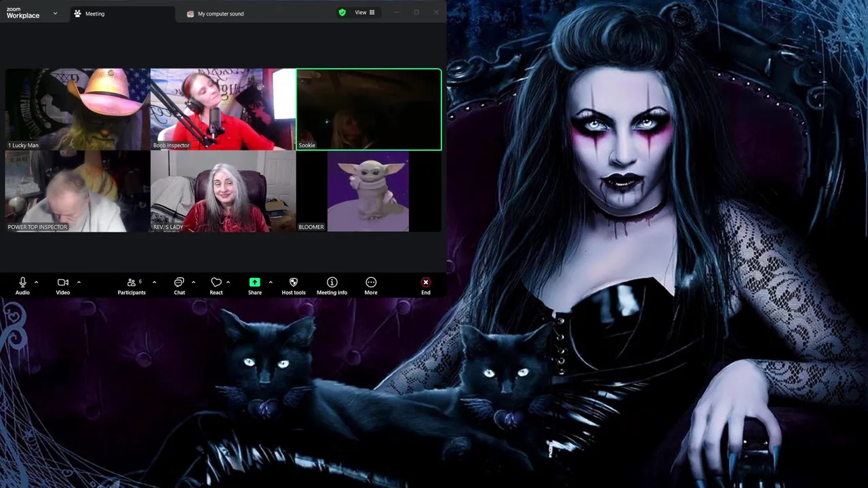Switch to the Meeting tab
This screenshot has height=488, width=868.
point(122,14)
